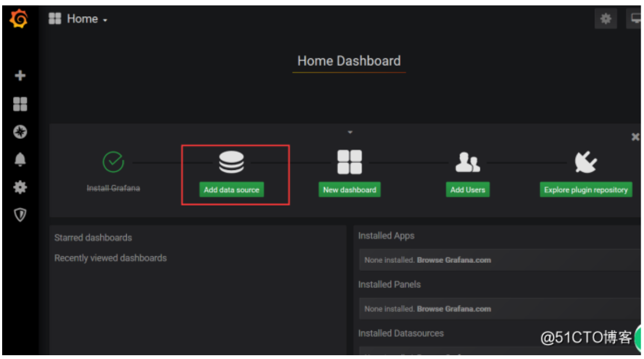644x359 pixels.
Task: Click the Grafana logo in the sidebar
Action: click(x=19, y=19)
